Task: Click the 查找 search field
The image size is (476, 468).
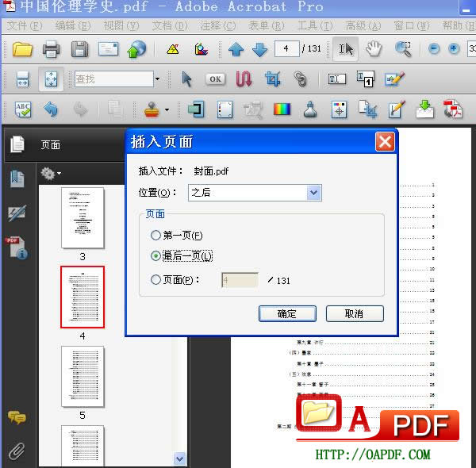Action: pos(113,79)
